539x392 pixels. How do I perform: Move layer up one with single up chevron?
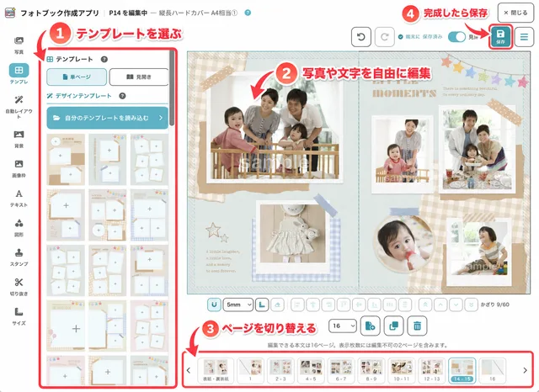440,305
